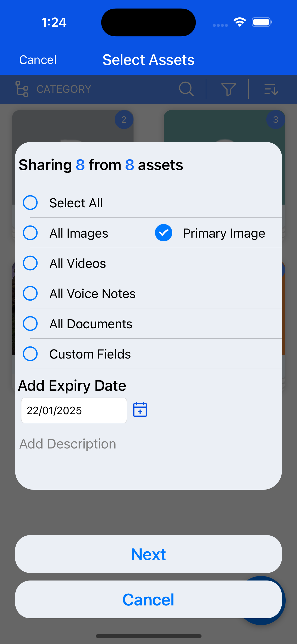
Task: Enable All Voice Notes sharing
Action: [30, 293]
